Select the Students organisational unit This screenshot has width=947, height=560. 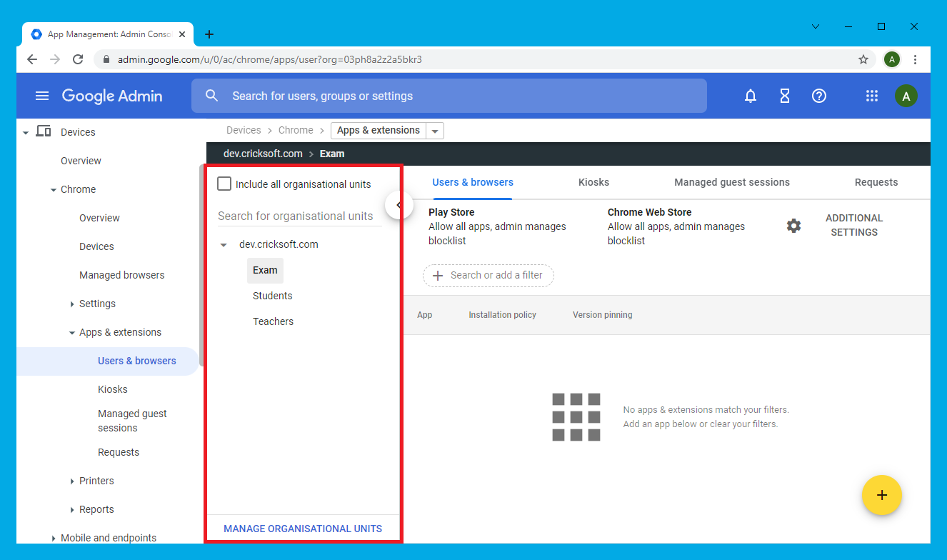pyautogui.click(x=272, y=296)
